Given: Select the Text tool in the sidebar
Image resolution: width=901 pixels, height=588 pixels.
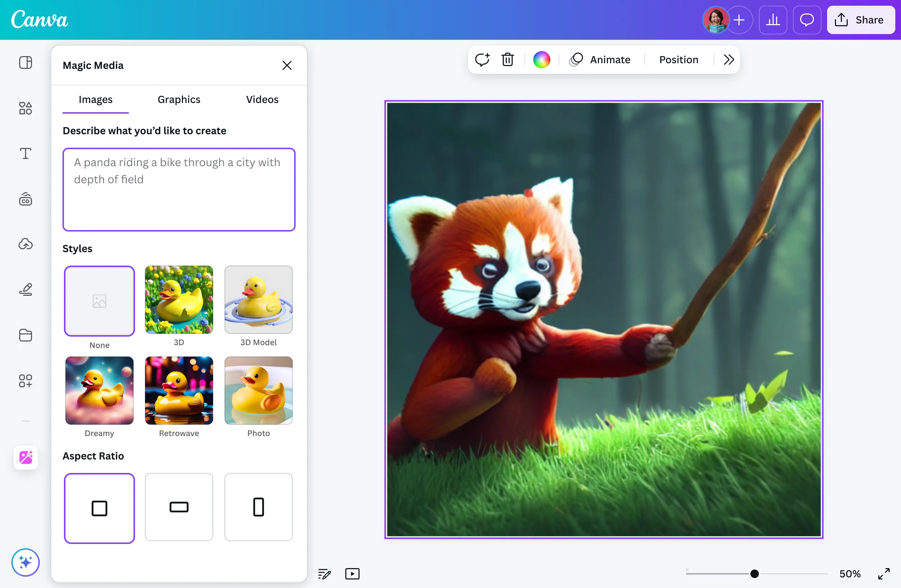Looking at the screenshot, I should (x=25, y=153).
